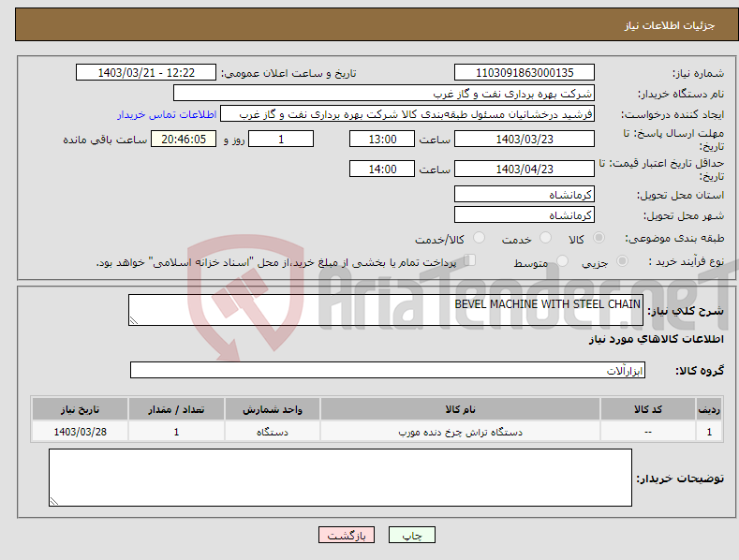Click the resize handle of the description textarea
The width and height of the screenshot is (739, 560).
134,320
